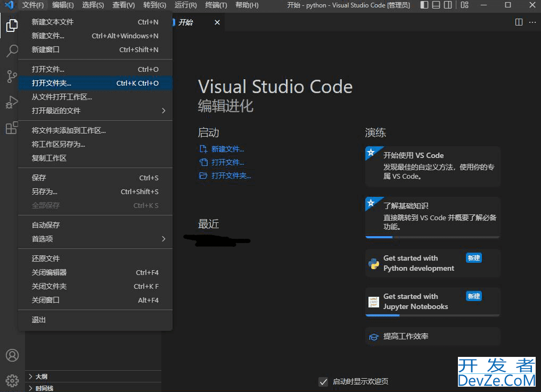
Task: Select 关闭文件夹 menu entry
Action: pos(95,286)
